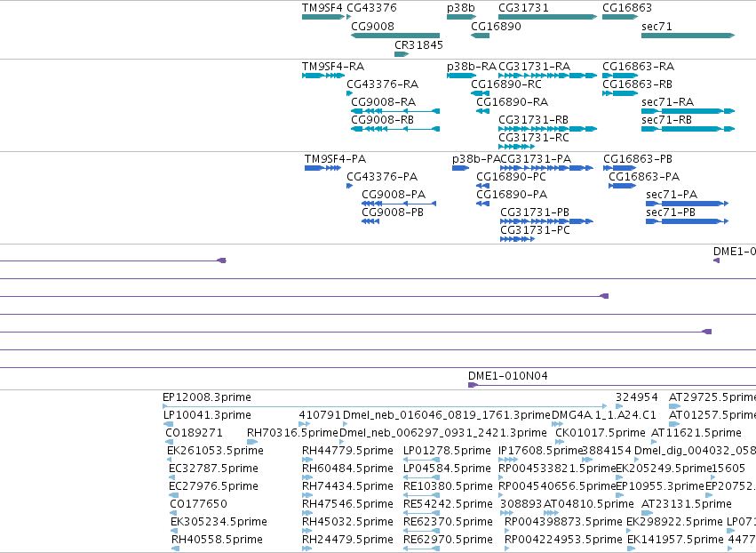756x553 pixels.
Task: Click the RP004398873.5prime EST label
Action: pos(563,522)
